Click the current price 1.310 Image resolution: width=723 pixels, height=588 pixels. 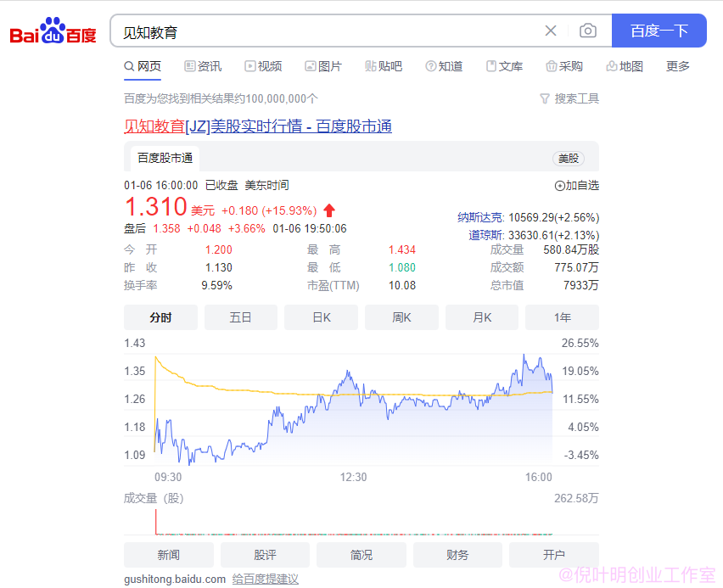click(x=156, y=206)
